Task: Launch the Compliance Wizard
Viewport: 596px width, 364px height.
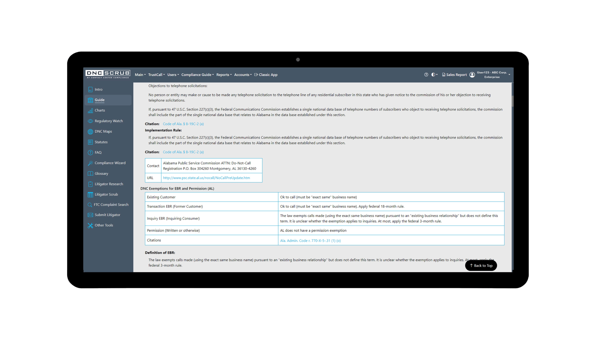Action: [x=110, y=163]
